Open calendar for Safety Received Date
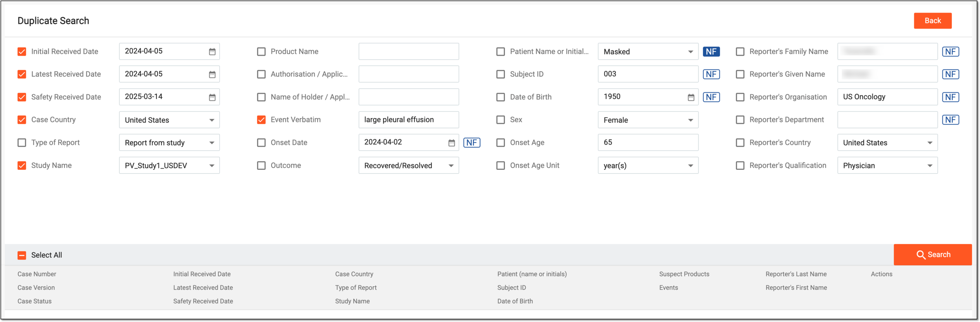 [x=212, y=97]
